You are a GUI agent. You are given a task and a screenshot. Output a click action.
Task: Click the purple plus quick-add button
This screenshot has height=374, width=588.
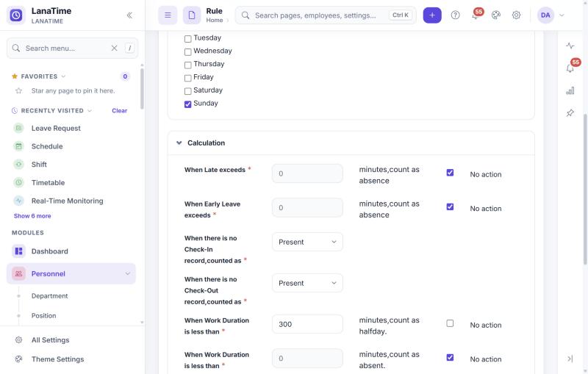click(x=432, y=15)
